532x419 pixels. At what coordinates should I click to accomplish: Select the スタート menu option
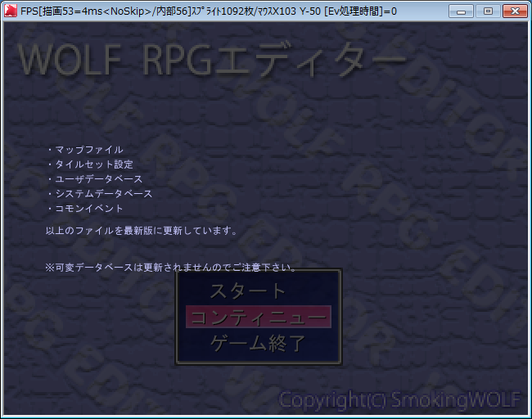click(x=248, y=291)
